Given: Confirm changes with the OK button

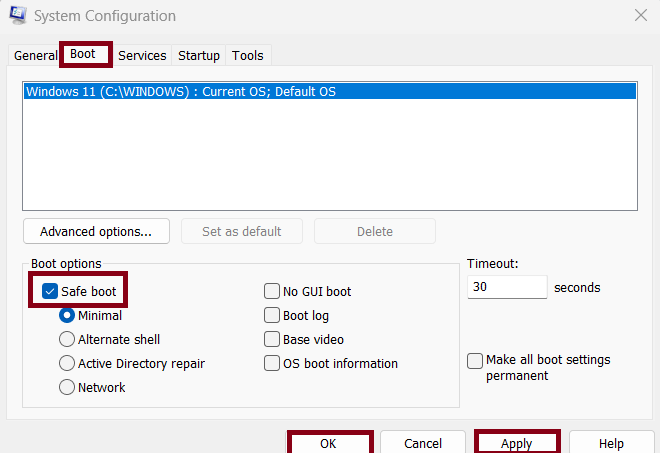Looking at the screenshot, I should click(330, 443).
